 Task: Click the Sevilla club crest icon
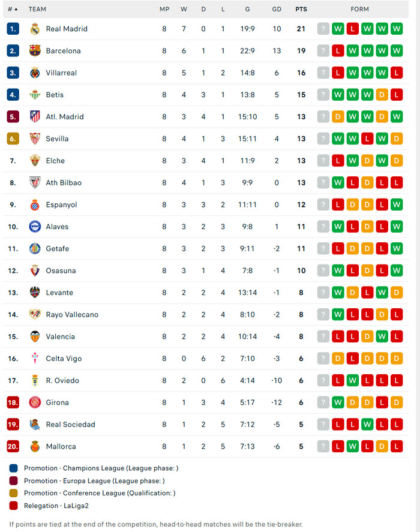(x=35, y=139)
